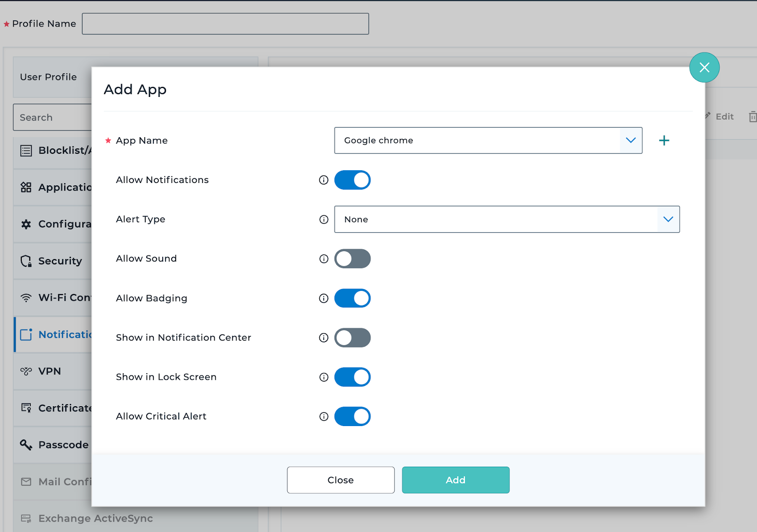Image resolution: width=757 pixels, height=532 pixels.
Task: Show info for Show in Lock Screen
Action: (324, 377)
